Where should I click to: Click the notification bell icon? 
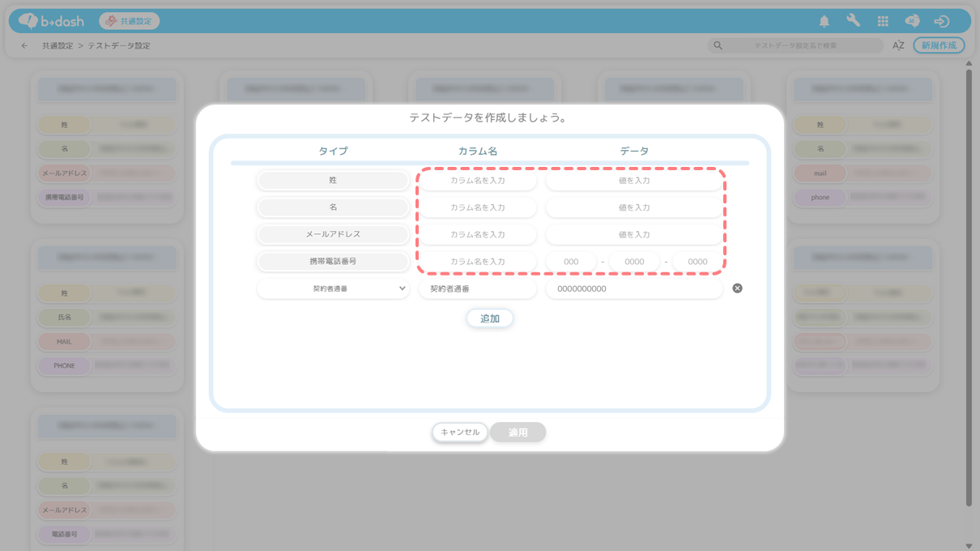[824, 21]
